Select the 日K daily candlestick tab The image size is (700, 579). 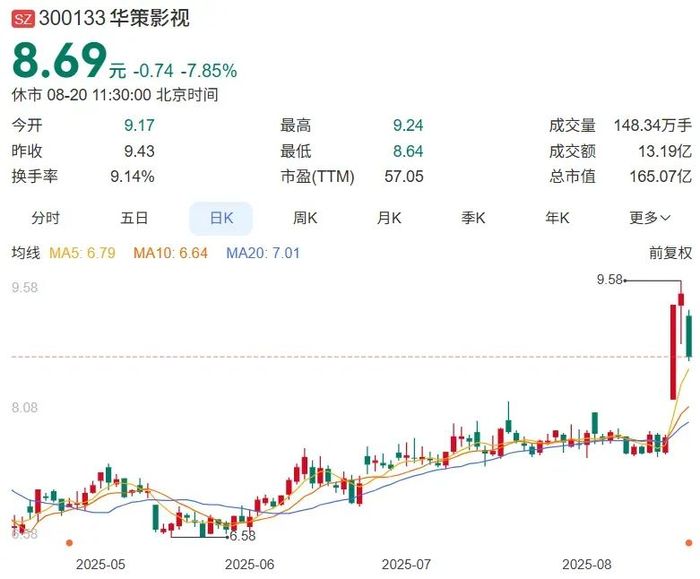tap(221, 218)
